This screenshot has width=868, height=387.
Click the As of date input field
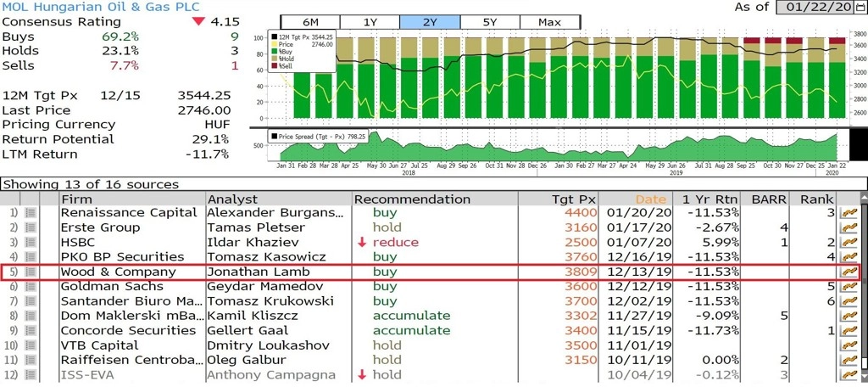[x=815, y=7]
